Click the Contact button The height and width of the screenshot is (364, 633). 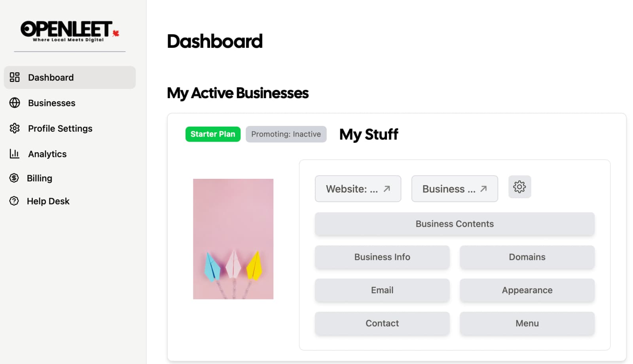tap(382, 323)
